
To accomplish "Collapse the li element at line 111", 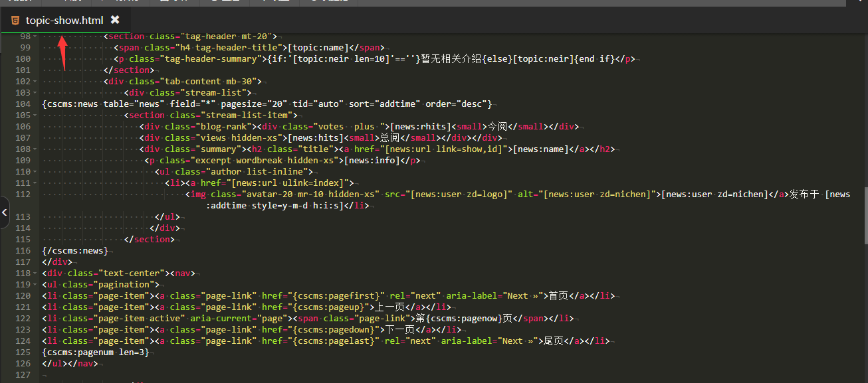I will 35,183.
